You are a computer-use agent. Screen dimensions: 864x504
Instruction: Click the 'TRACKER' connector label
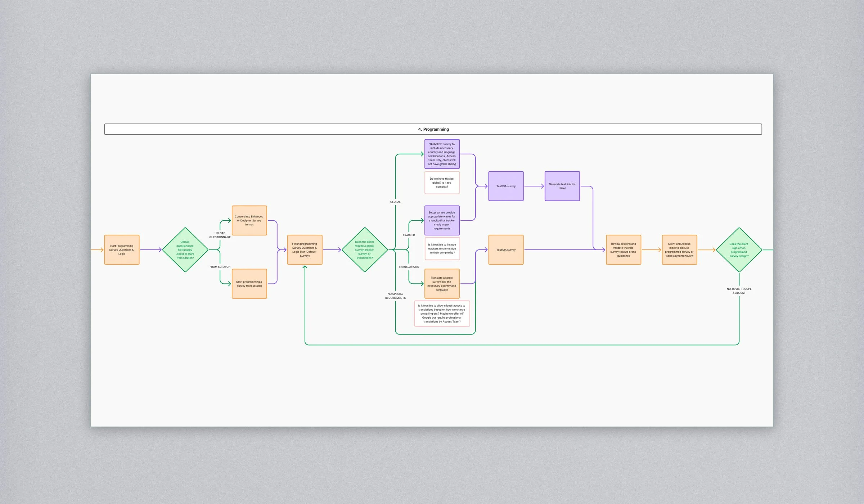click(409, 235)
